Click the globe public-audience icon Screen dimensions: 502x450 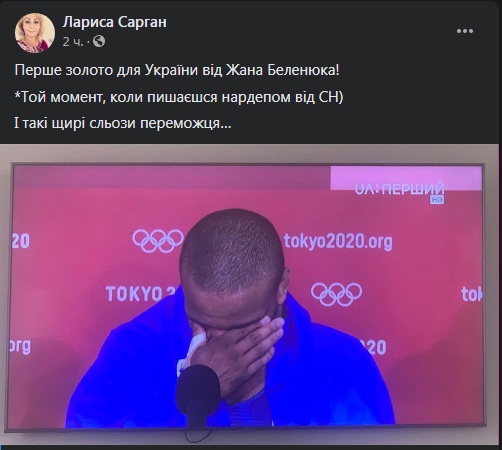point(99,41)
